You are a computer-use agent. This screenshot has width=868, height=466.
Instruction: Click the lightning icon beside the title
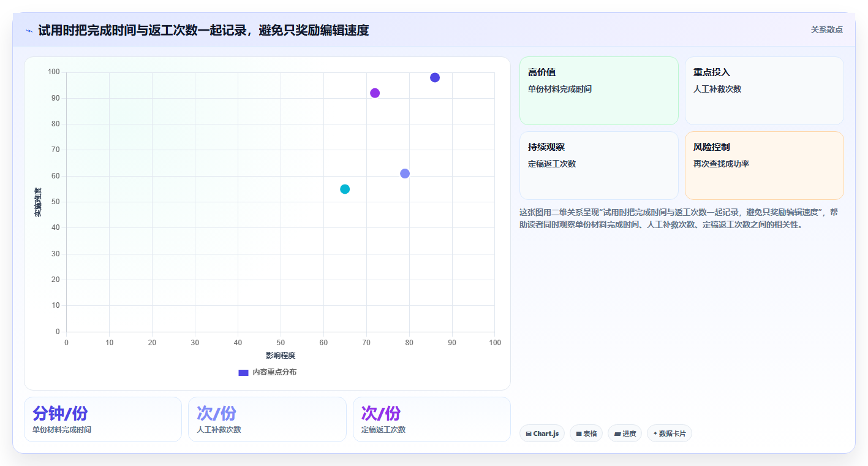coord(29,31)
